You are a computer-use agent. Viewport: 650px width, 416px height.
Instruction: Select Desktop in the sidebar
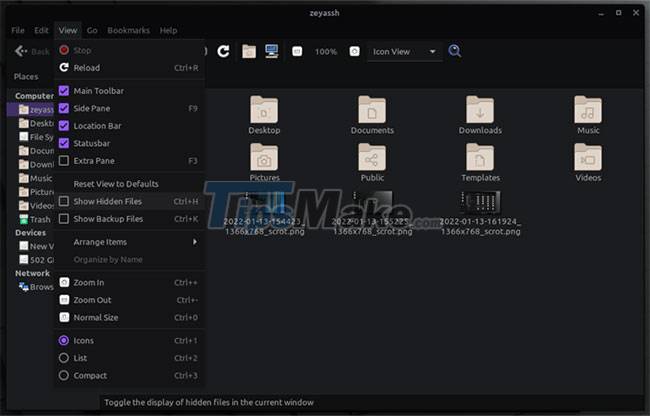click(36, 123)
